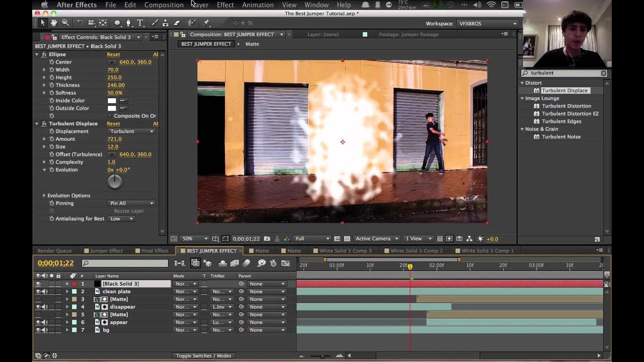
Task: Select the Eraser tool
Action: 177,23
